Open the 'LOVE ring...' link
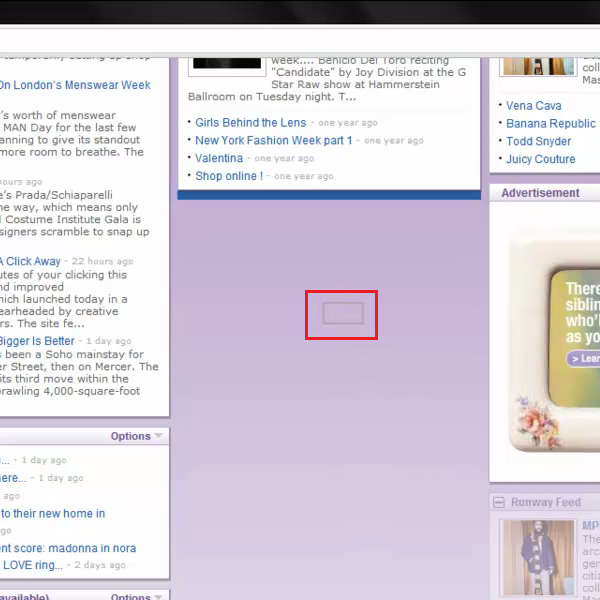600x600 pixels. point(33,565)
